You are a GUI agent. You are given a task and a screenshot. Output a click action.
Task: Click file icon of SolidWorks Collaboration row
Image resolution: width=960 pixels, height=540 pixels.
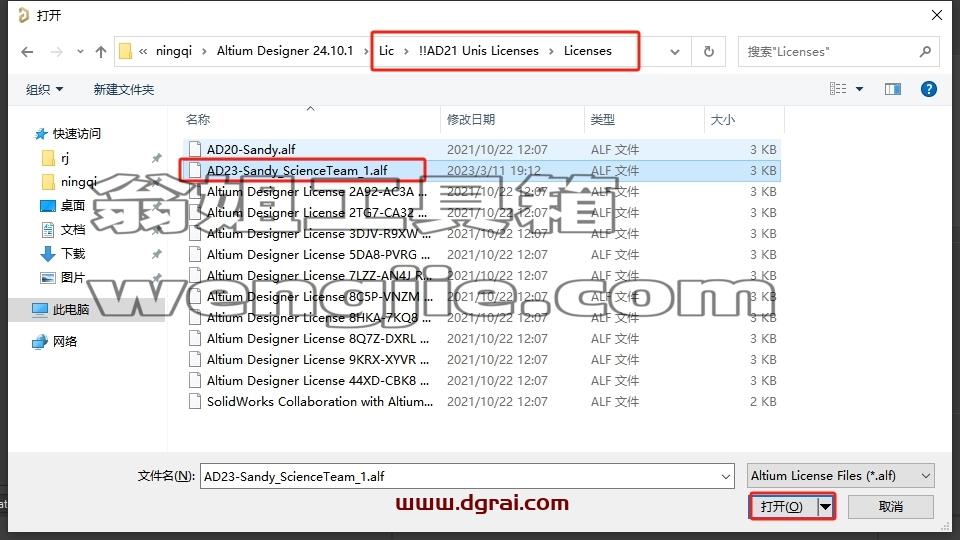point(195,402)
